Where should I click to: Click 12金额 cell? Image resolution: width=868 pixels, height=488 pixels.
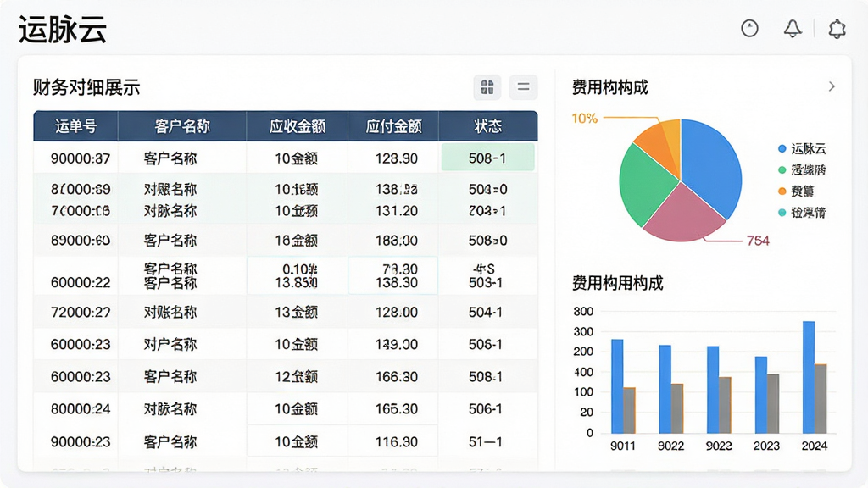[x=297, y=377]
